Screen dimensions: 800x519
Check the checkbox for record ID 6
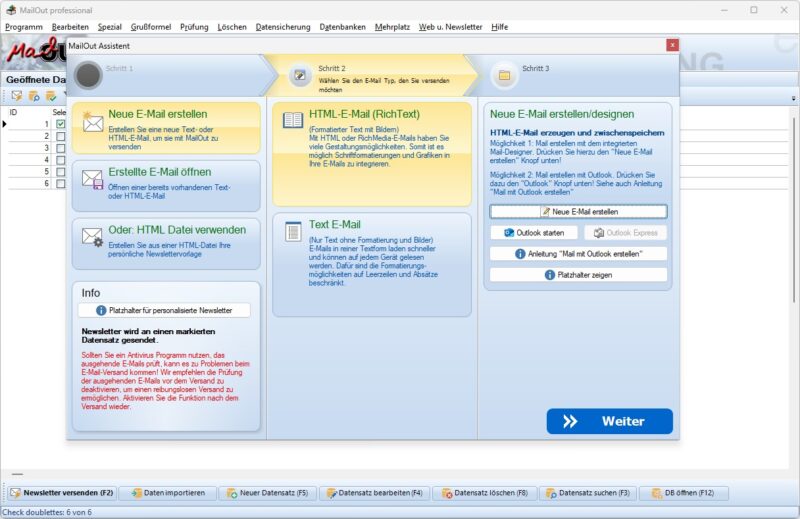(61, 183)
